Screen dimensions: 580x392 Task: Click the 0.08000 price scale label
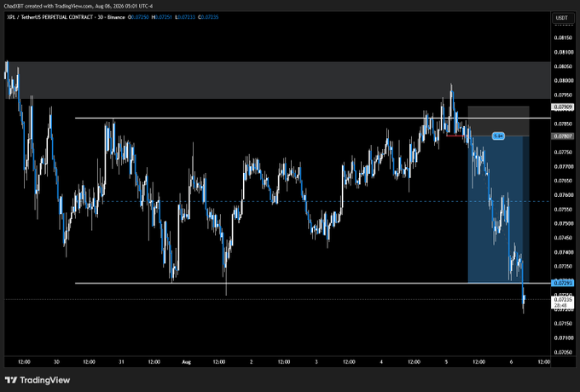[x=562, y=81]
